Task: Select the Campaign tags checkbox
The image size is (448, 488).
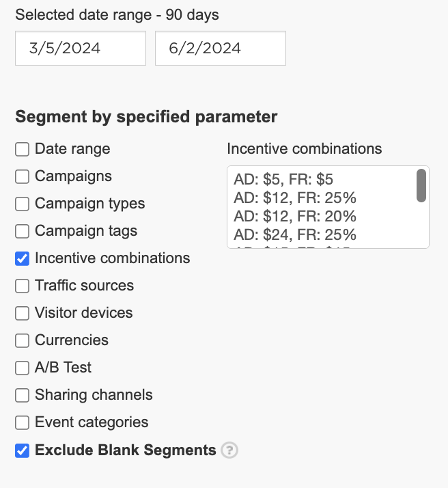Action: pos(22,231)
